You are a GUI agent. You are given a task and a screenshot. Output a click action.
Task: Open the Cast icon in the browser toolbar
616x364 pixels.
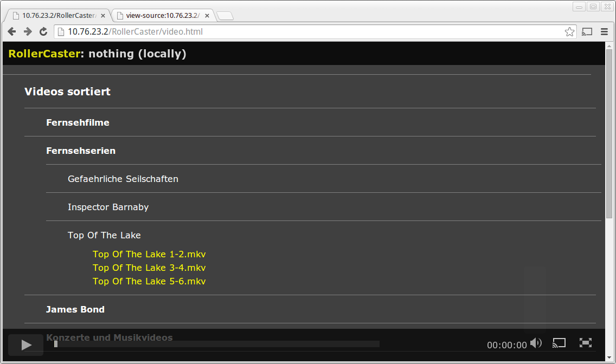pyautogui.click(x=587, y=32)
